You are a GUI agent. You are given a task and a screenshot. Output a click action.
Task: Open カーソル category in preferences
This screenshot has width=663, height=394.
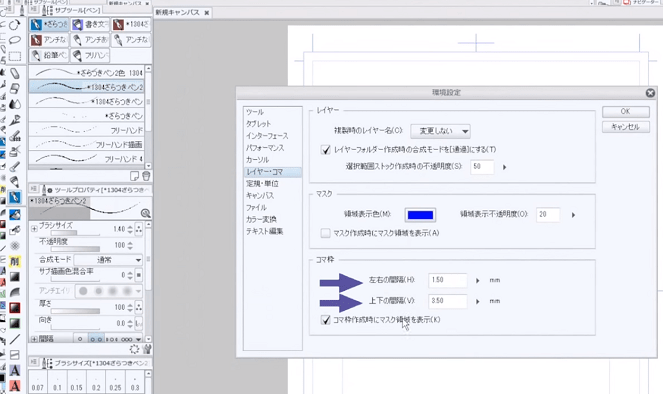[x=258, y=159]
